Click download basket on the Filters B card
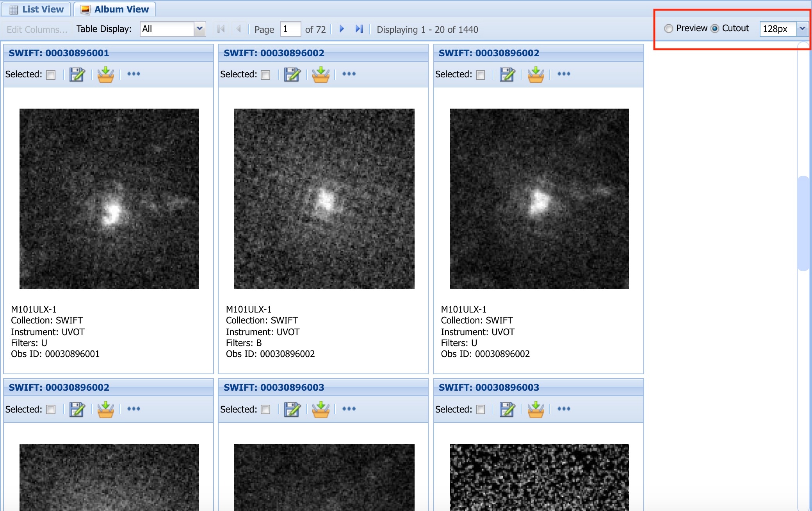Image resolution: width=812 pixels, height=511 pixels. [x=321, y=74]
